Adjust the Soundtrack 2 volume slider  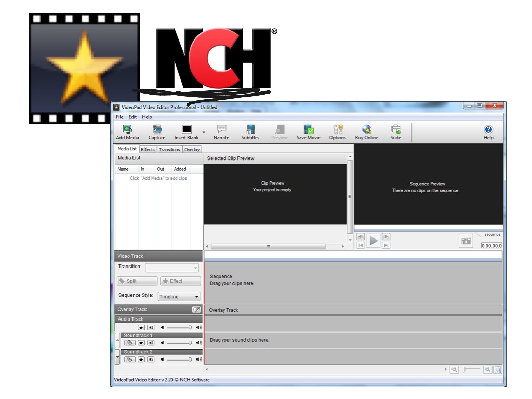(179, 360)
